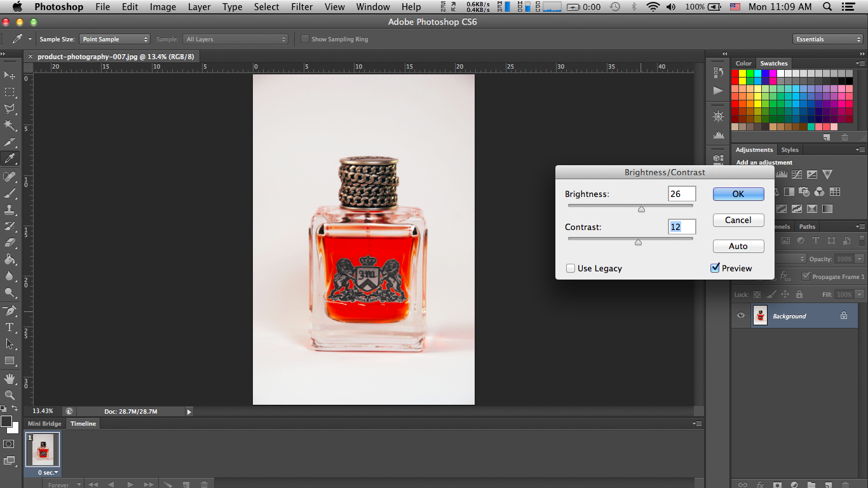Image resolution: width=868 pixels, height=488 pixels.
Task: Select the Zoom tool
Action: [x=10, y=395]
